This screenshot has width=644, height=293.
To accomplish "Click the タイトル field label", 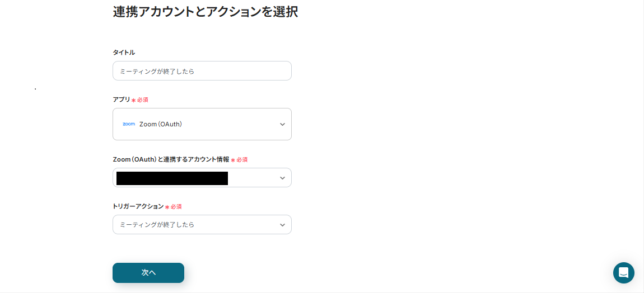I will tap(124, 53).
